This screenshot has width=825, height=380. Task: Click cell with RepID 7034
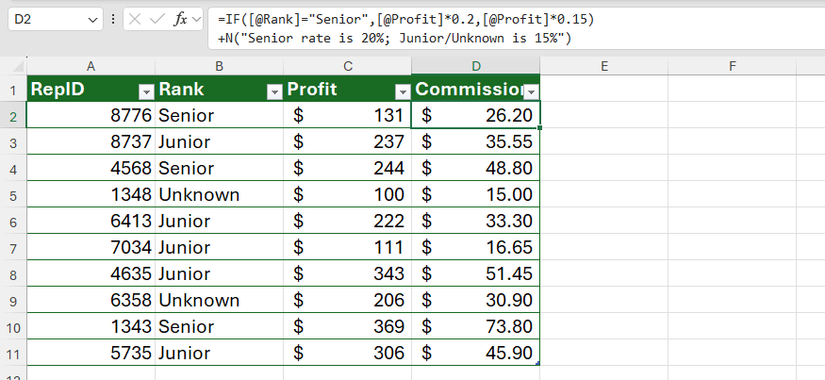pyautogui.click(x=91, y=247)
